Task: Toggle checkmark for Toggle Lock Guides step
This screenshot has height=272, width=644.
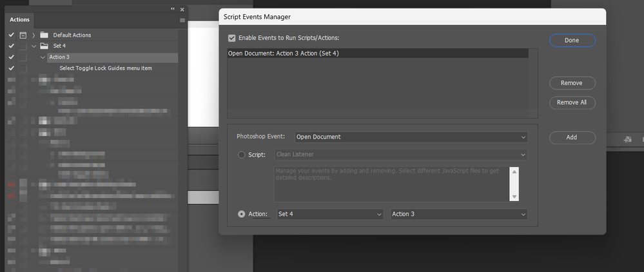Action: pyautogui.click(x=11, y=68)
